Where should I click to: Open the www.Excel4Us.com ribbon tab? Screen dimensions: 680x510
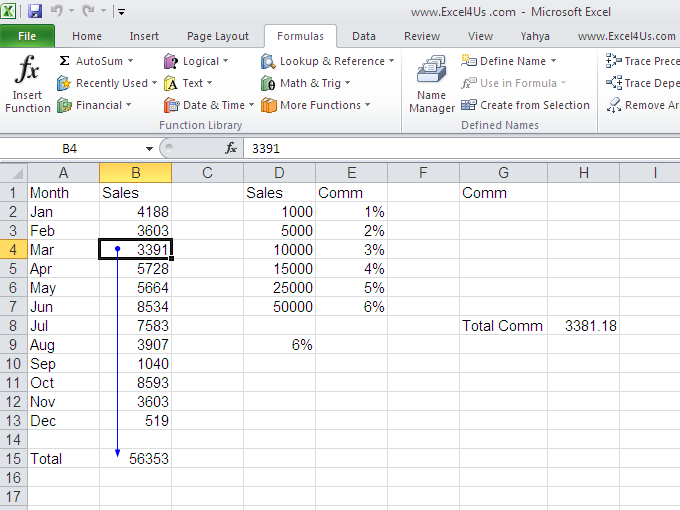[626, 36]
